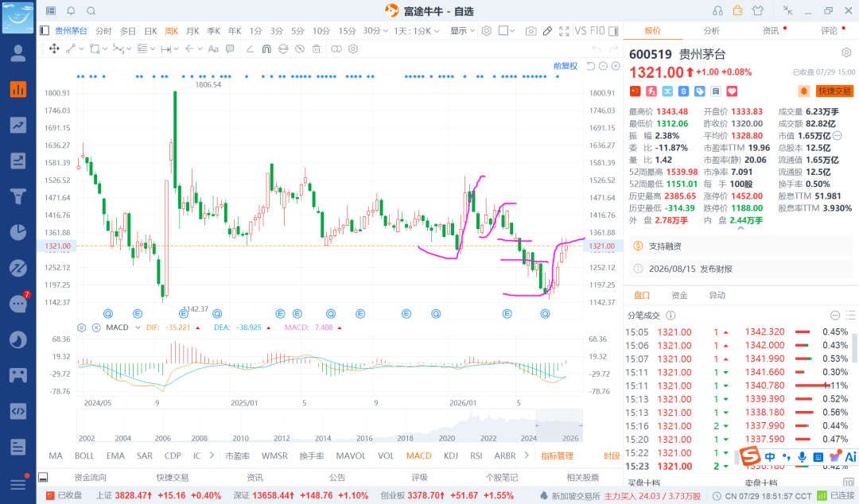
Task: Open the notifications bell in title bar
Action: (72, 11)
